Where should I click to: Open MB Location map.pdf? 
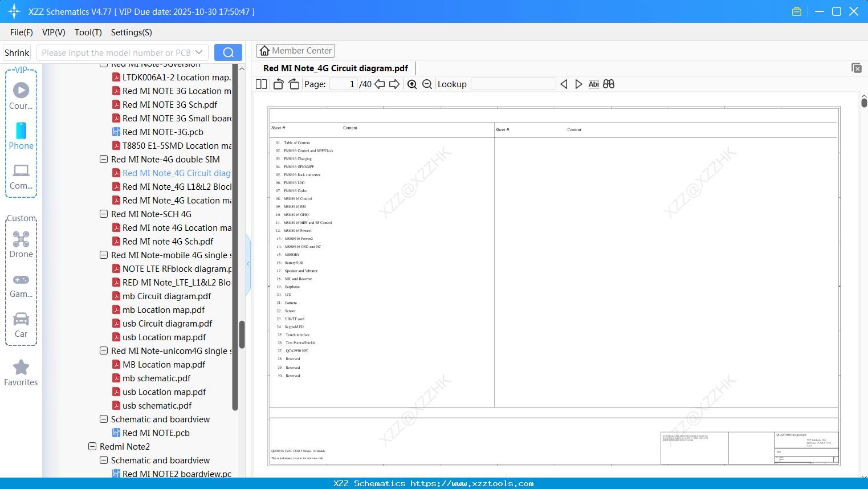pos(159,365)
